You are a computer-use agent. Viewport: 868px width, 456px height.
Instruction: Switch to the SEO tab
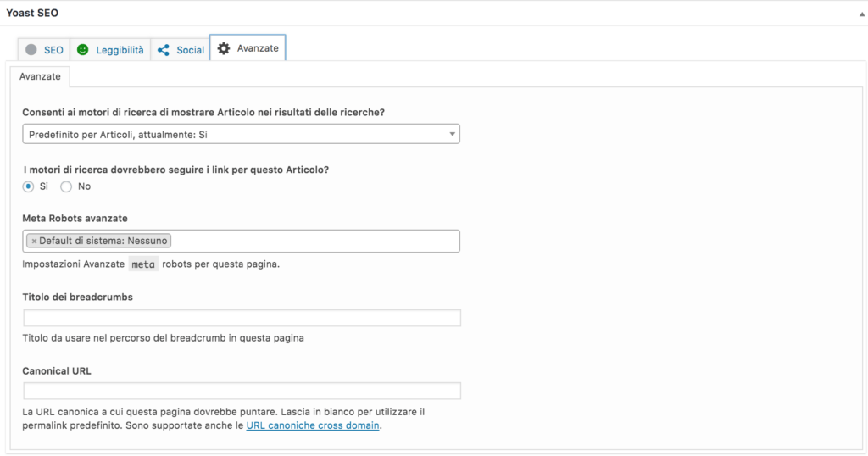(44, 50)
